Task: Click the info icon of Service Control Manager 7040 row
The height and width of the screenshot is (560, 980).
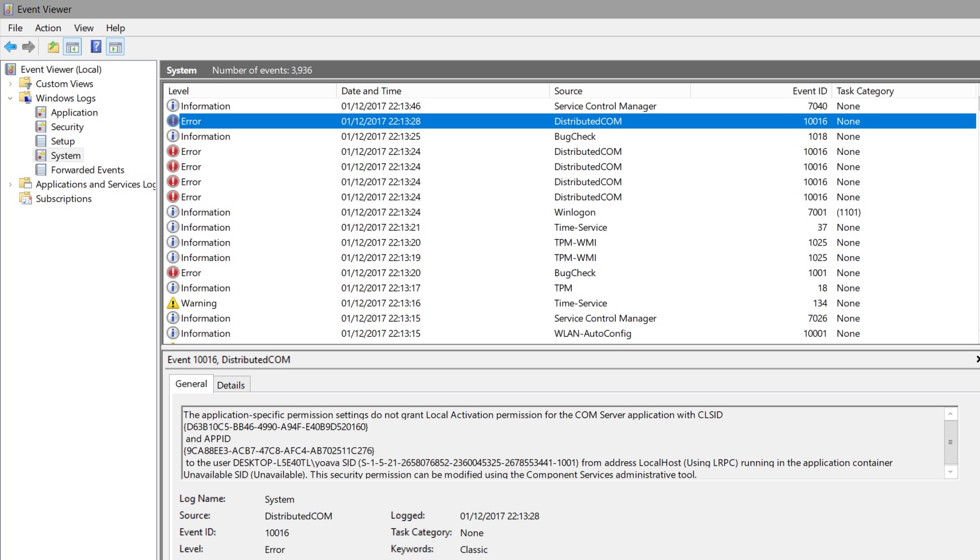Action: click(x=173, y=106)
